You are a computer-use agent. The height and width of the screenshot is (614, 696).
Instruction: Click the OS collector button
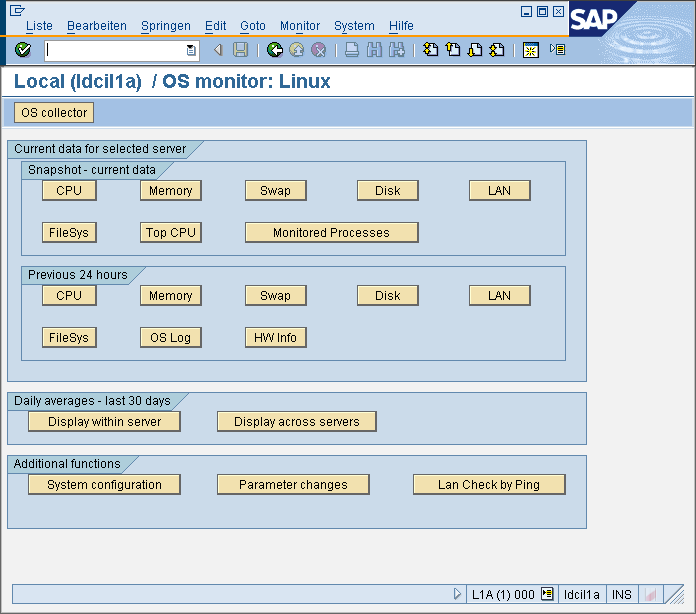pyautogui.click(x=54, y=113)
